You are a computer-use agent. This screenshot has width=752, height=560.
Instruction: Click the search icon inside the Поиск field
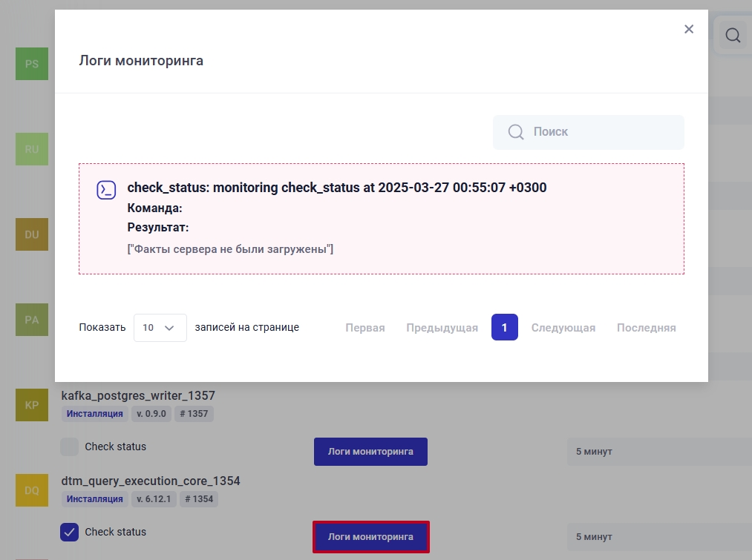pos(515,131)
